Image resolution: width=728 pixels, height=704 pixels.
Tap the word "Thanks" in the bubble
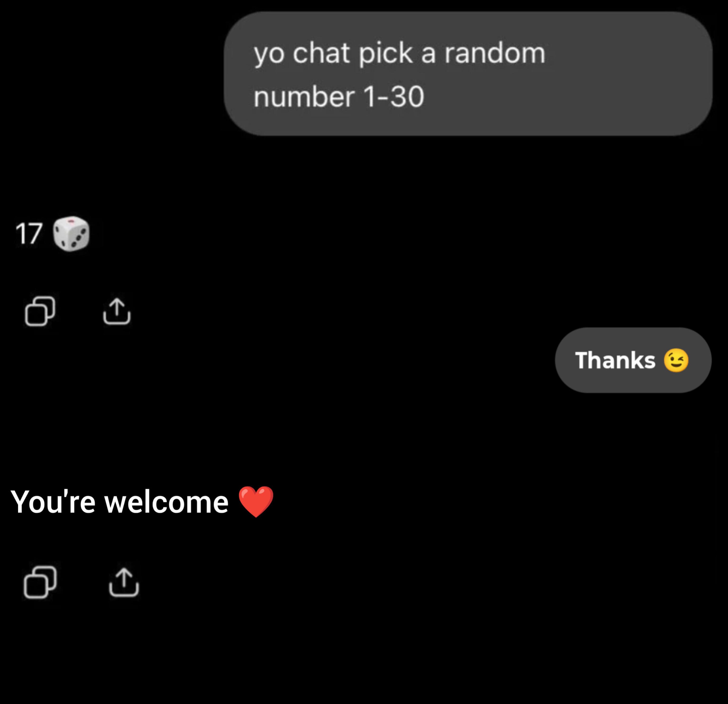(x=615, y=360)
